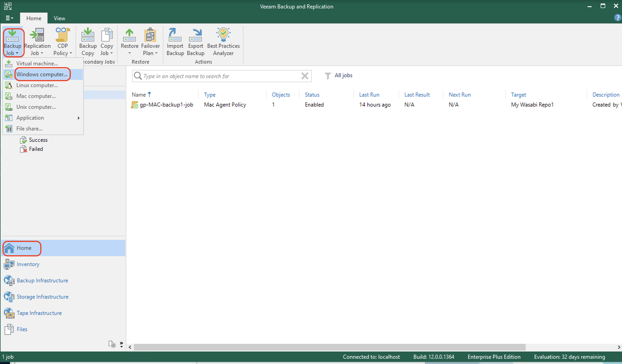Choose Virtual machine... from the menu
622x364 pixels.
43,64
